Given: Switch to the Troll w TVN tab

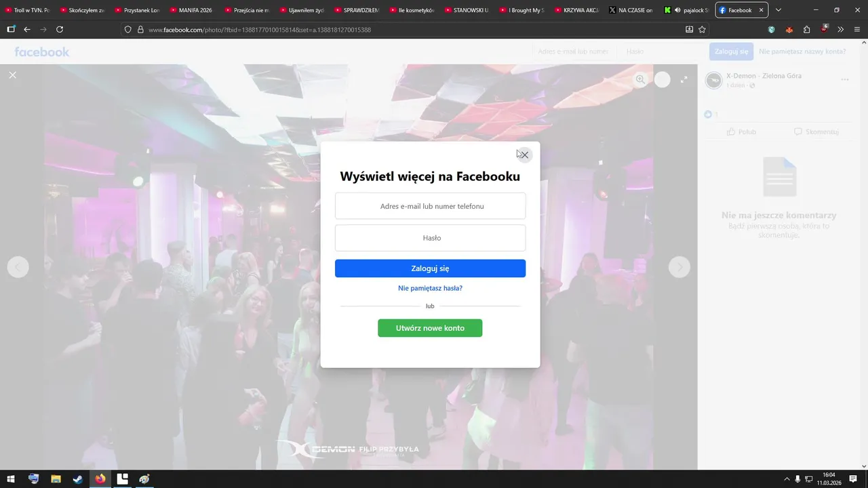Looking at the screenshot, I should 27,10.
